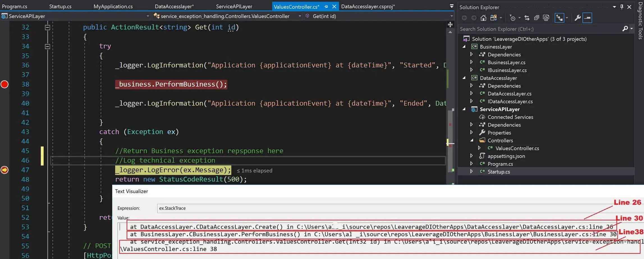Image resolution: width=644 pixels, height=259 pixels.
Task: Select appsettings.json in Solution Explorer
Action: coord(507,156)
